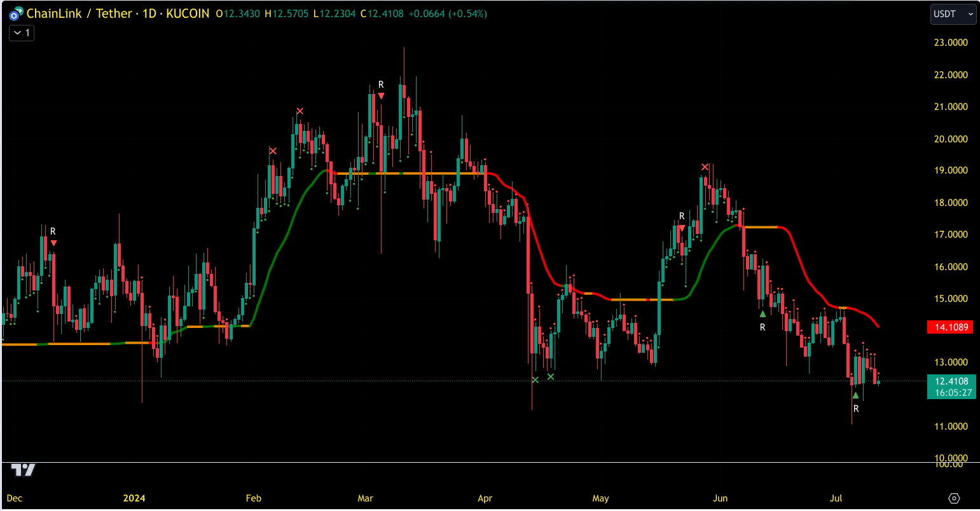Click the green triangle R signal in June
Image resolution: width=980 pixels, height=511 pixels.
763,314
